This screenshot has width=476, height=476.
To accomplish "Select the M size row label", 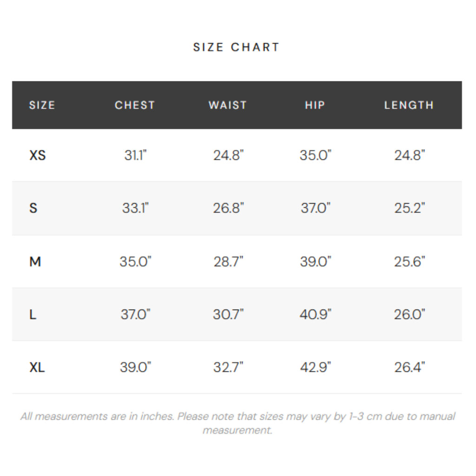I will click(x=35, y=262).
